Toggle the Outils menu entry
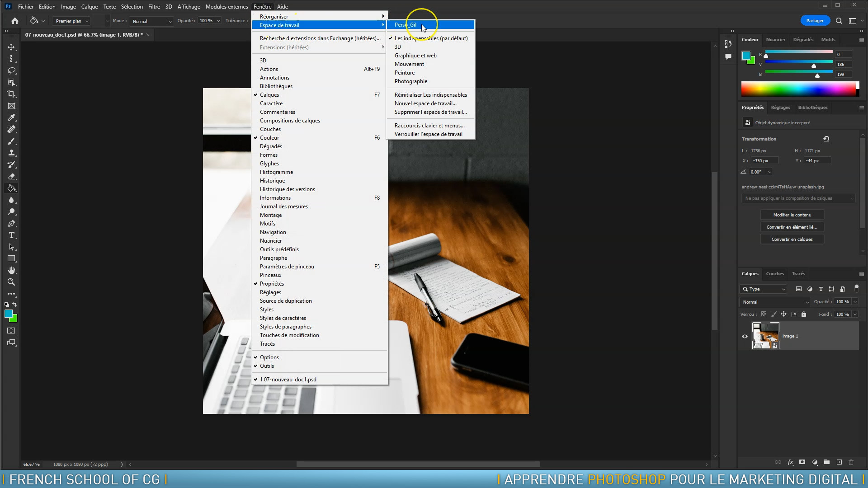 click(x=320, y=366)
